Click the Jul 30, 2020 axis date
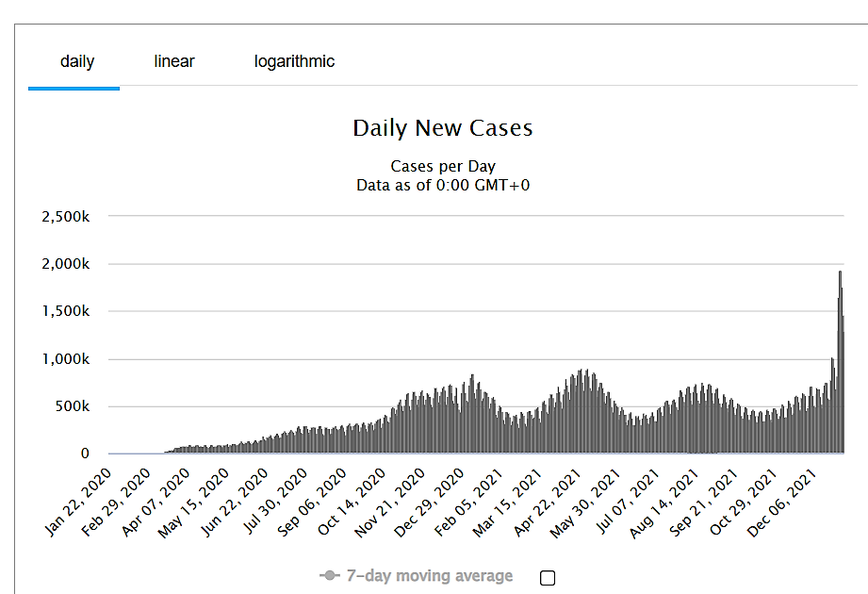Screen dimensions: 868x594 point(274,502)
